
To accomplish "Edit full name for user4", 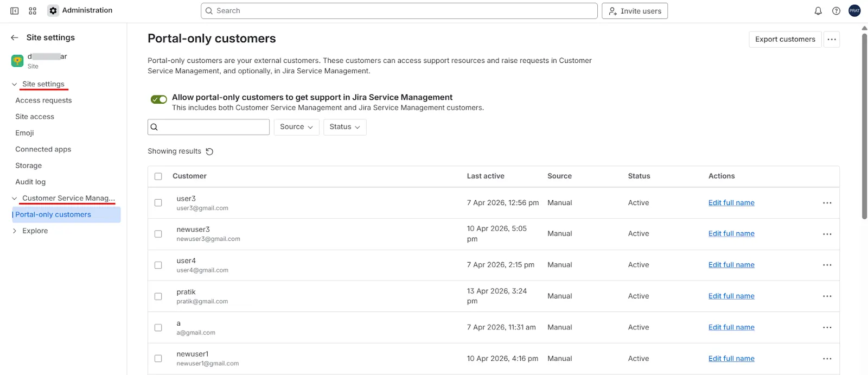I will (731, 265).
